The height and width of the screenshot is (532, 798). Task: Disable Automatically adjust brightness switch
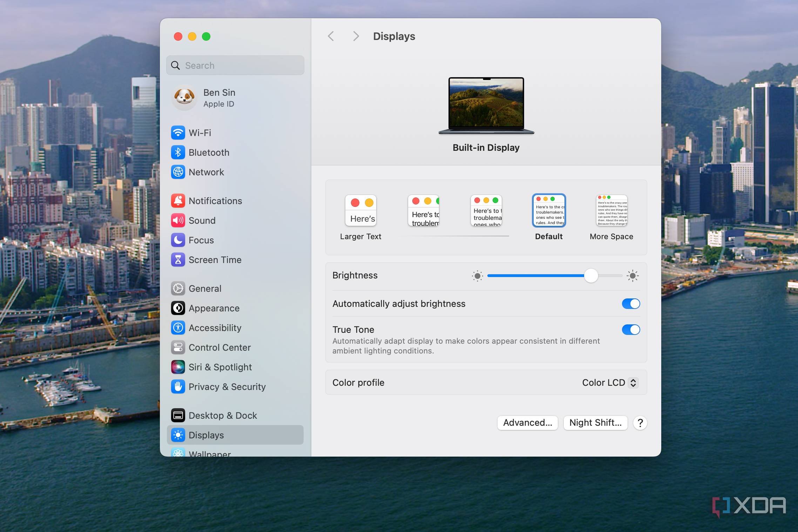point(631,304)
